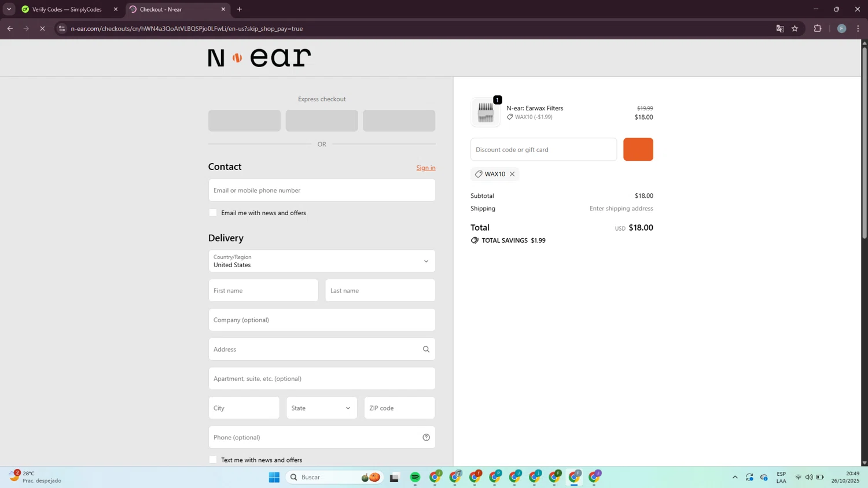Focus the Email or mobile phone field

322,190
